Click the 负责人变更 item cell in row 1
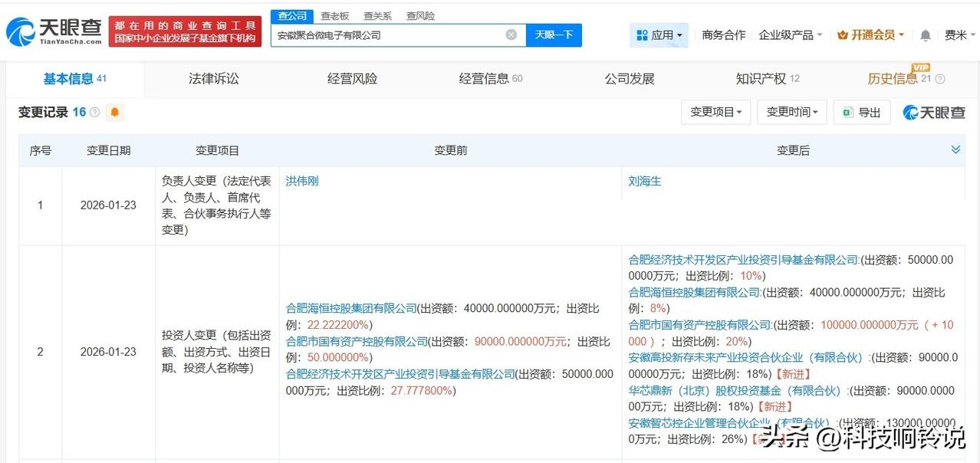 [217, 205]
